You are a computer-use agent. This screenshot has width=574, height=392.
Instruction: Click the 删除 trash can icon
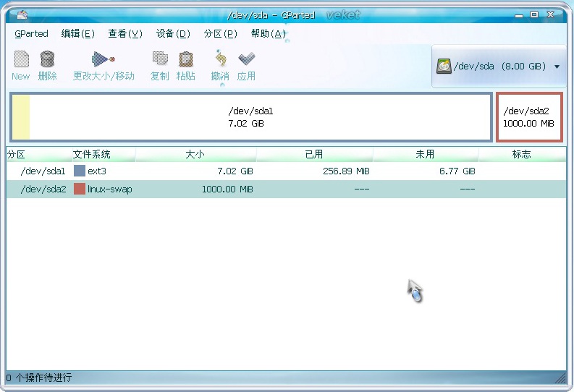click(x=47, y=59)
